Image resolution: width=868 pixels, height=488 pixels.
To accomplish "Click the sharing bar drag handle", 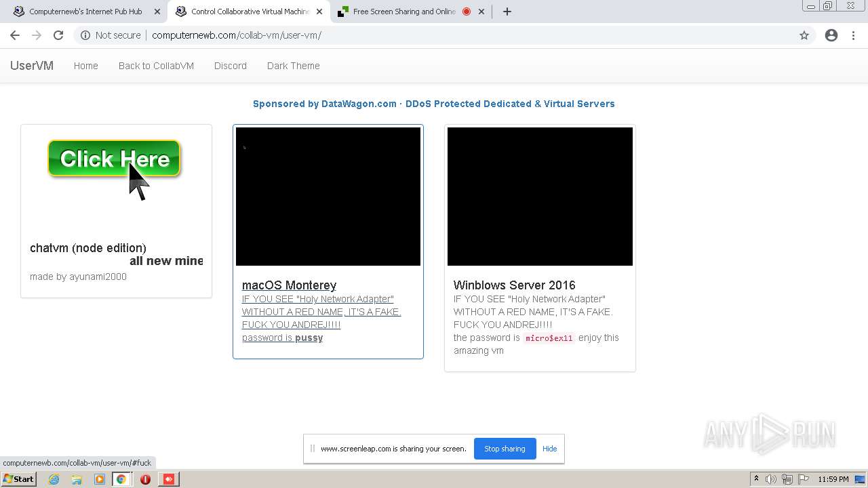I will (313, 449).
